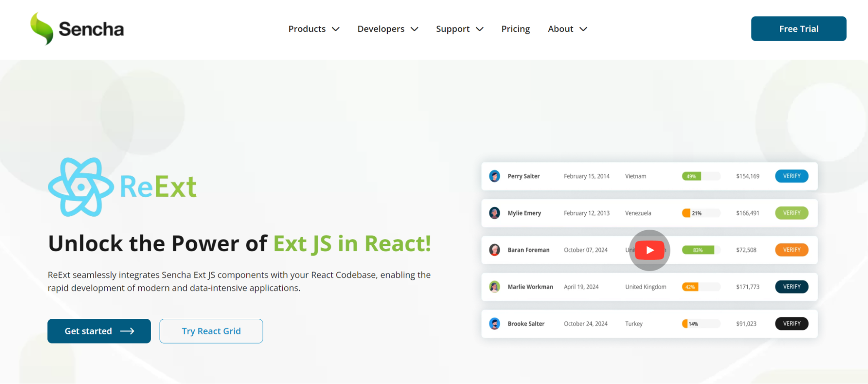This screenshot has width=868, height=384.
Task: Click the 83% progress bar
Action: [701, 250]
